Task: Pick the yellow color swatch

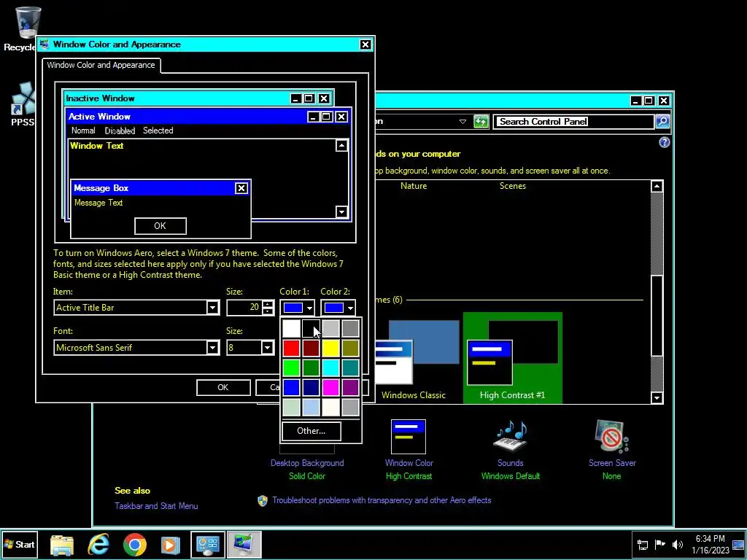Action: tap(330, 348)
